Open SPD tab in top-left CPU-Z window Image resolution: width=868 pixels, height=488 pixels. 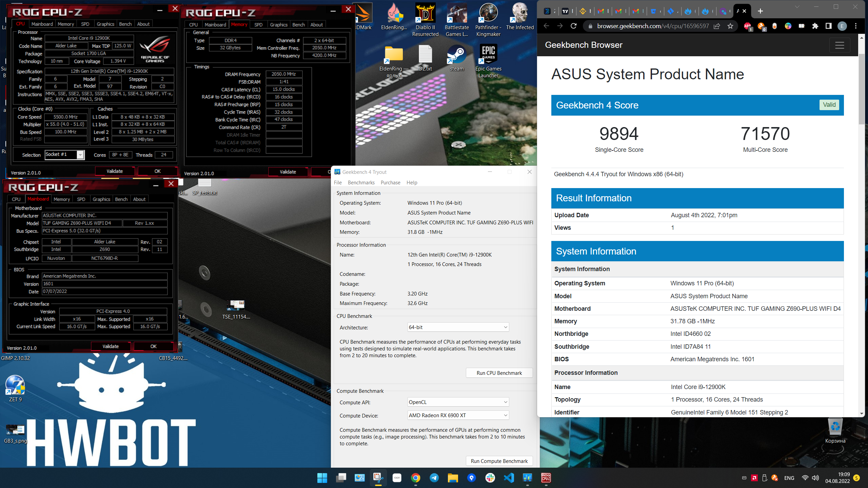[85, 24]
